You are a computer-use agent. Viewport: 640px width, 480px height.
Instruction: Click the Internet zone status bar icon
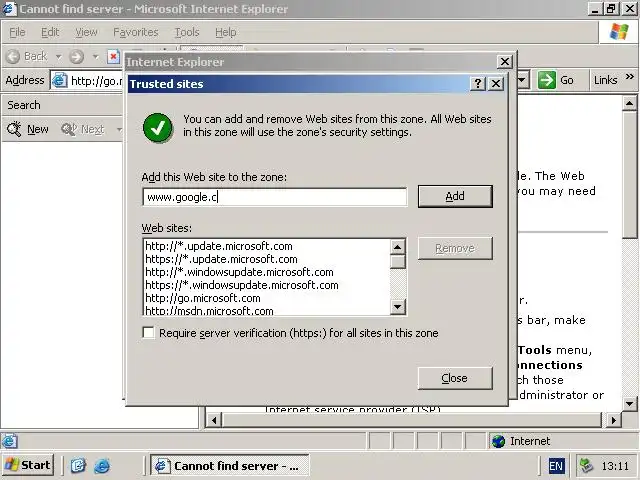click(x=498, y=441)
